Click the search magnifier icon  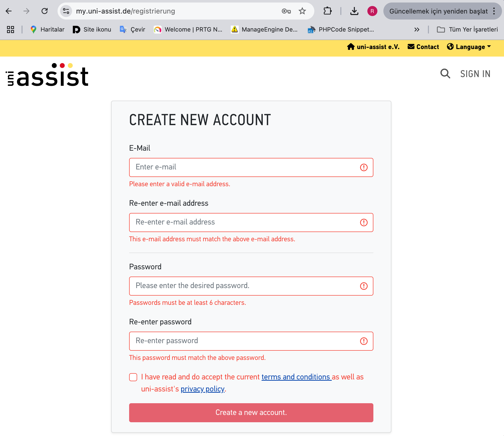point(445,74)
